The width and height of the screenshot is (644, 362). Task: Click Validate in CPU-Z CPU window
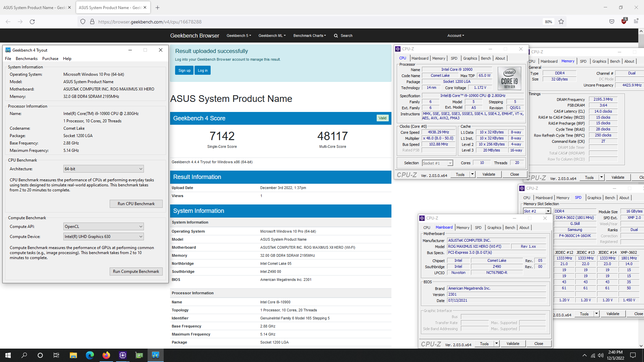pos(489,174)
